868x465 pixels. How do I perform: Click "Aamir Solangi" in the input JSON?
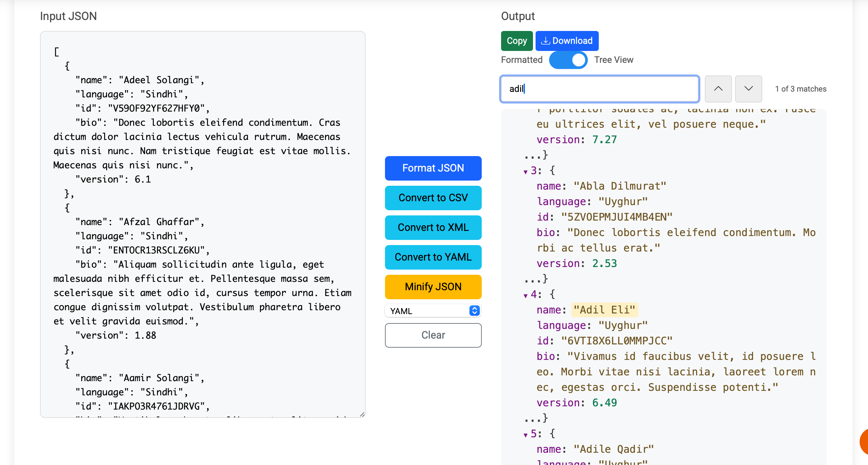[159, 378]
